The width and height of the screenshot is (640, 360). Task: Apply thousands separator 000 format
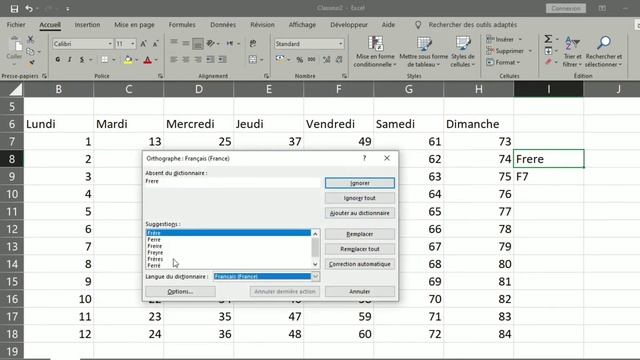(311, 60)
